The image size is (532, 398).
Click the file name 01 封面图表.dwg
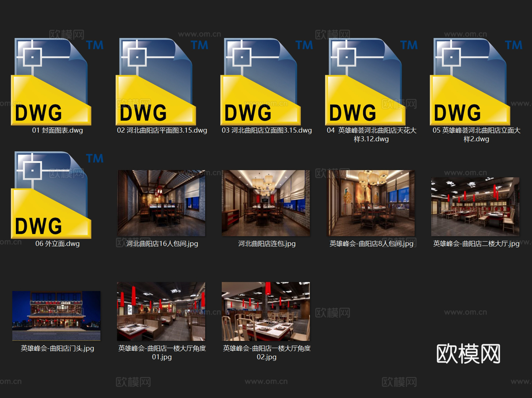[x=58, y=130]
